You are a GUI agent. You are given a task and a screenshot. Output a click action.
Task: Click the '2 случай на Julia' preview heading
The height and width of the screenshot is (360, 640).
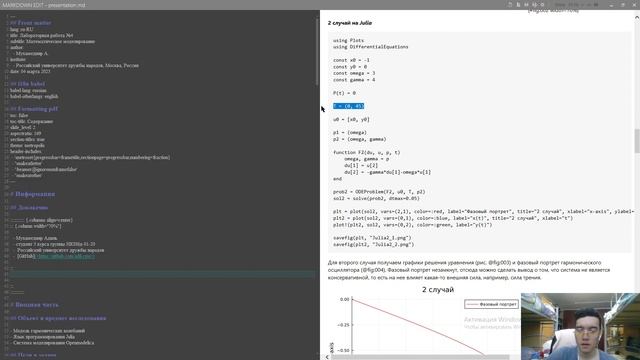point(350,23)
